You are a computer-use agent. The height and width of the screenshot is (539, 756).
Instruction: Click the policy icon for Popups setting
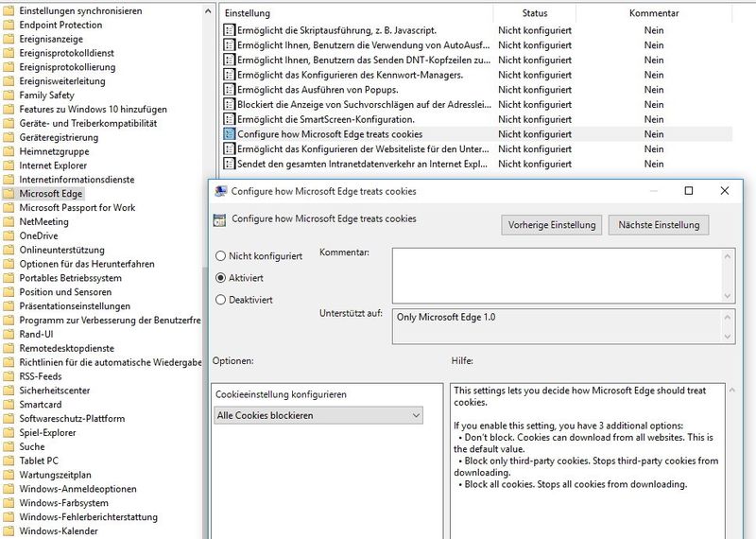(x=229, y=90)
